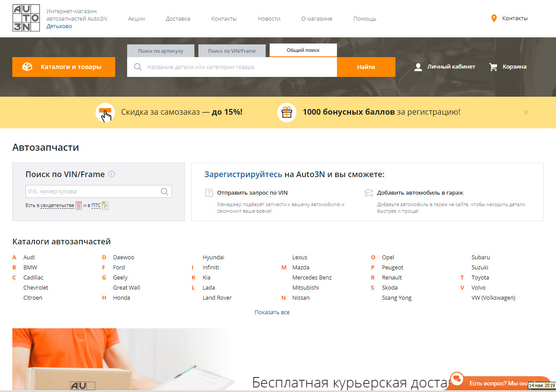This screenshot has width=556, height=392.
Task: Click the Зарегистрируйтесь link
Action: (x=243, y=174)
